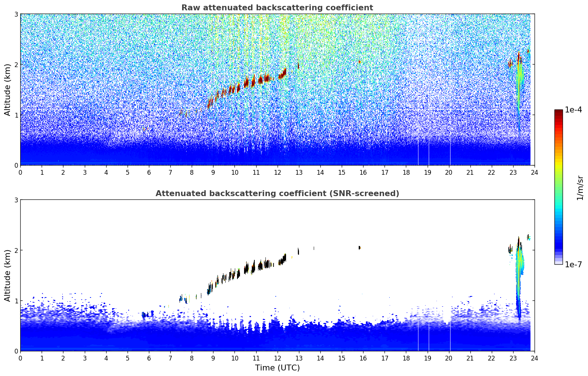
Task: Click altitude tick '1' of the SNR-screened plot
Action: click(x=16, y=301)
